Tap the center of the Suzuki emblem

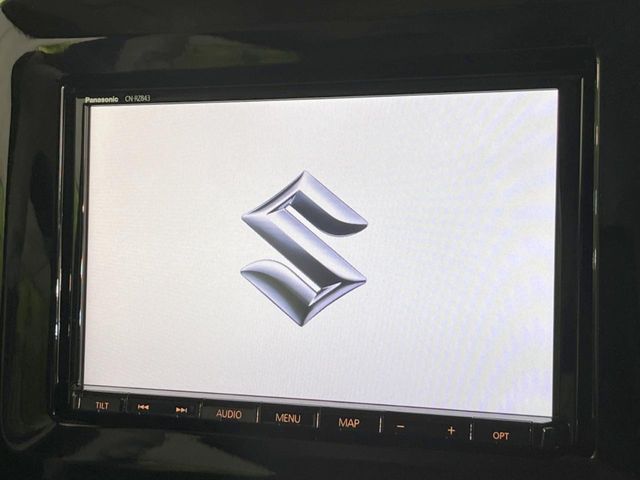(305, 246)
